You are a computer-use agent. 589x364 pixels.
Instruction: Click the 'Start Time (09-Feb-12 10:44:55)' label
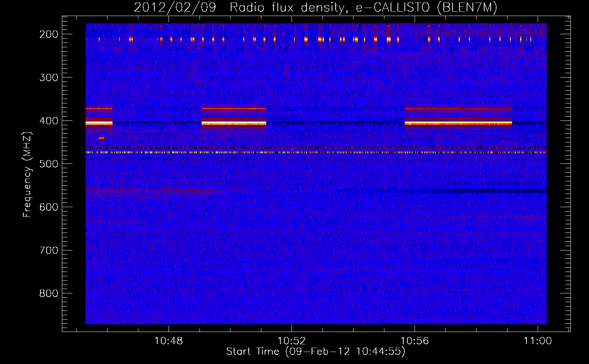[x=316, y=352]
